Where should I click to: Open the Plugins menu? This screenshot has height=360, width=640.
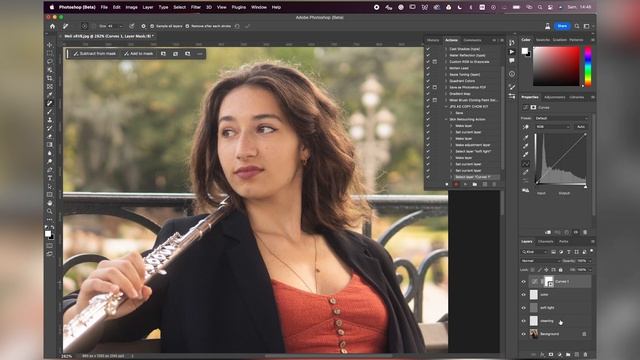coord(239,7)
